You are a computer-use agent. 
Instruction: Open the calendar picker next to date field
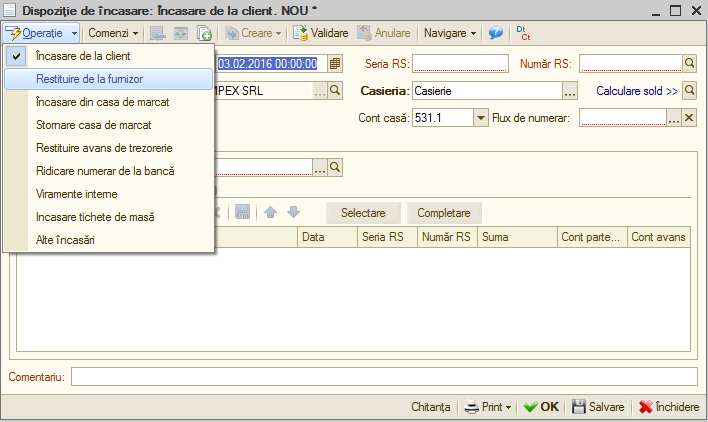(x=335, y=64)
